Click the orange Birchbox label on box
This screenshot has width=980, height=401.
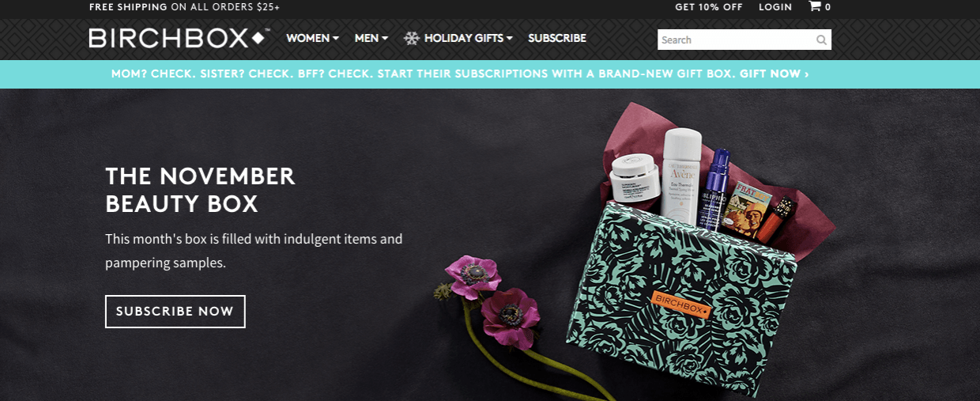coord(680,305)
